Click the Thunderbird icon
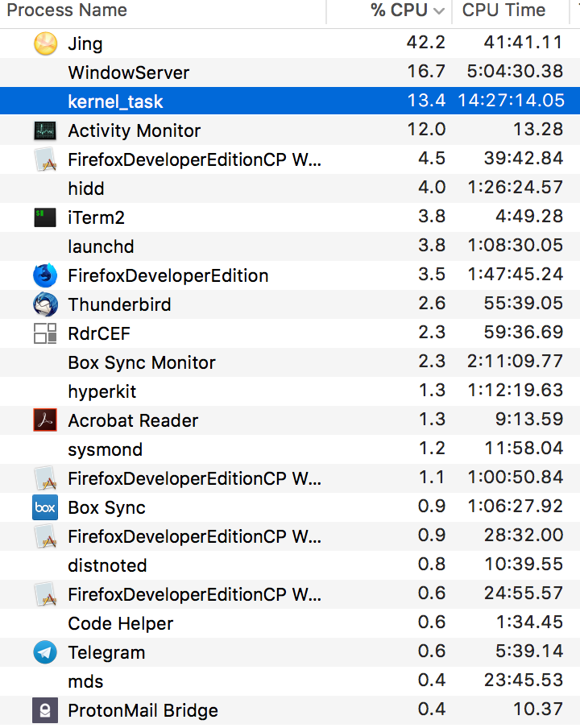This screenshot has height=728, width=580. point(45,304)
